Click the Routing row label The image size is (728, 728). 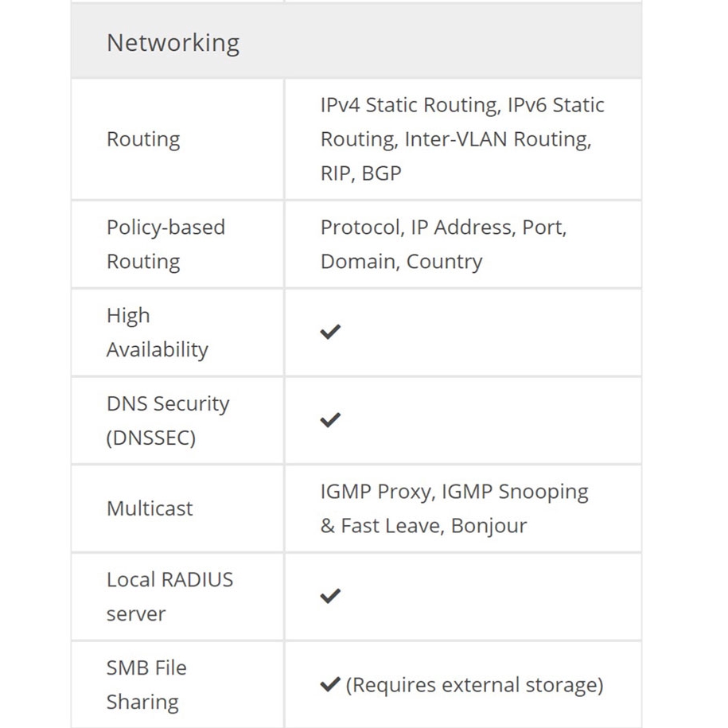click(x=143, y=139)
